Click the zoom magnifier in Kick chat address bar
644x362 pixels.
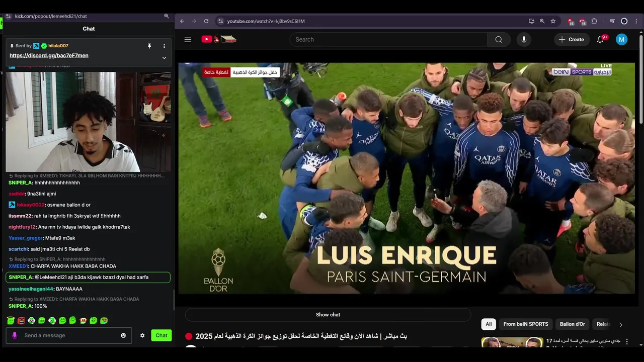point(167,16)
